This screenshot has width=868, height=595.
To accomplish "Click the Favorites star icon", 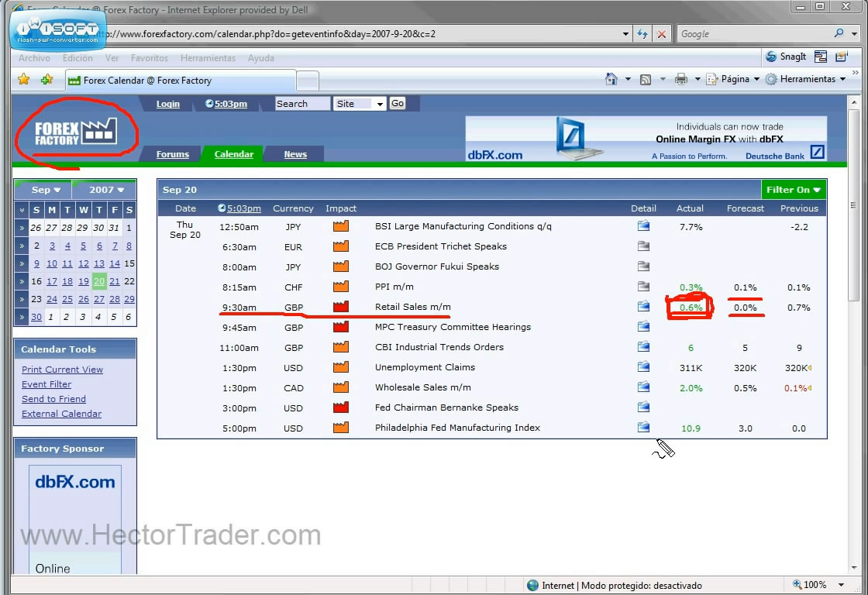I will tap(23, 80).
